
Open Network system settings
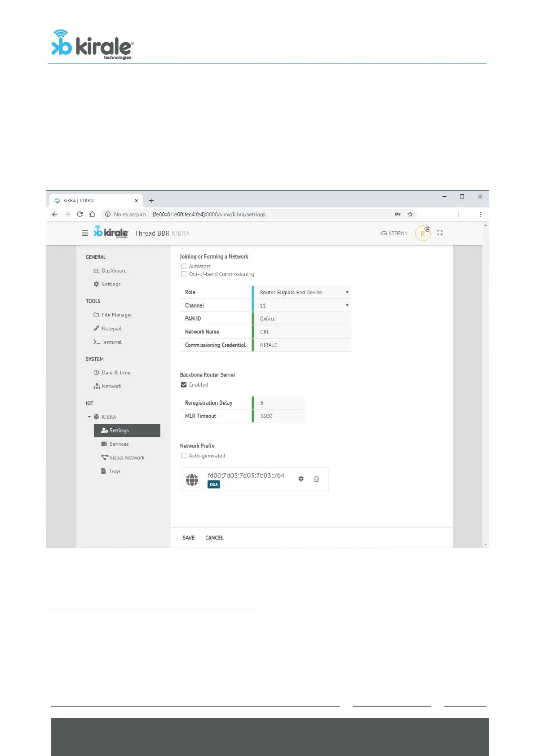107,386
